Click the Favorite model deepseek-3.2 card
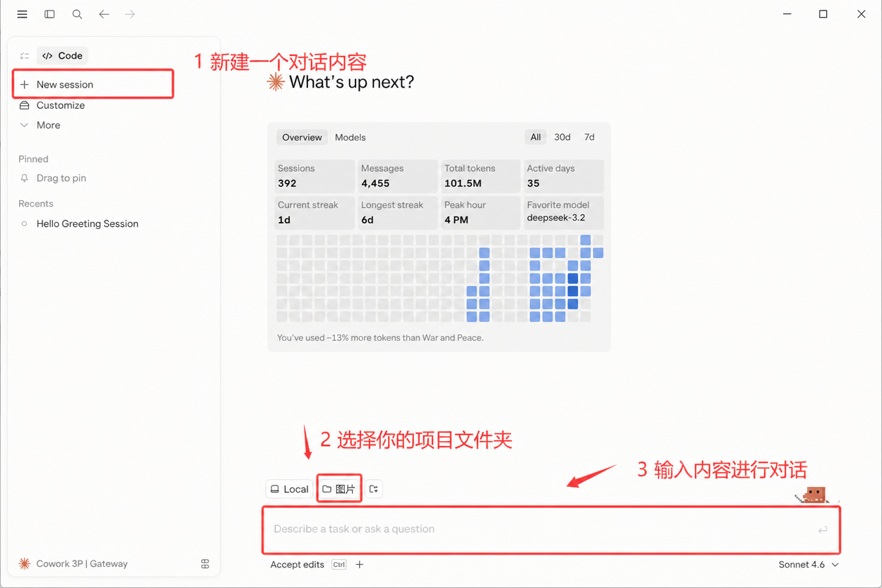The image size is (882, 588). [x=564, y=213]
